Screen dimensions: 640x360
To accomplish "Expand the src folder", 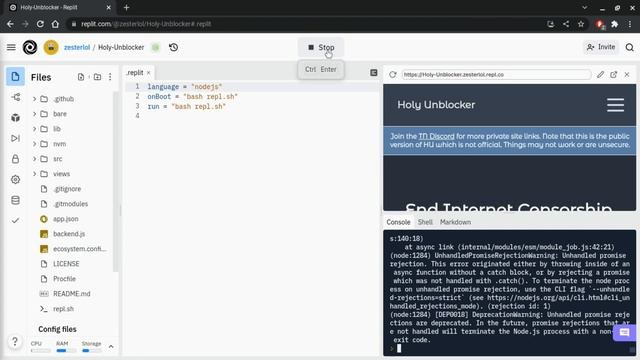I will click(x=34, y=159).
